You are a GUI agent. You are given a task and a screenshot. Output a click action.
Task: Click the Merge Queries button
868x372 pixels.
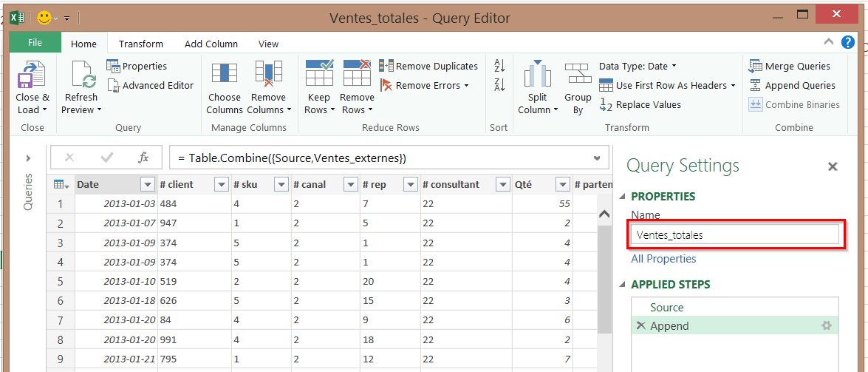[x=790, y=66]
